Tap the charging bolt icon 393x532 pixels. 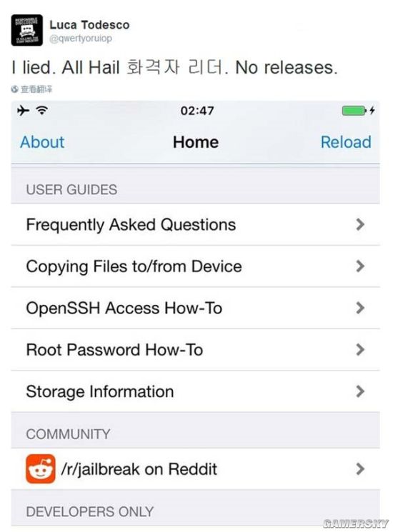(x=372, y=111)
